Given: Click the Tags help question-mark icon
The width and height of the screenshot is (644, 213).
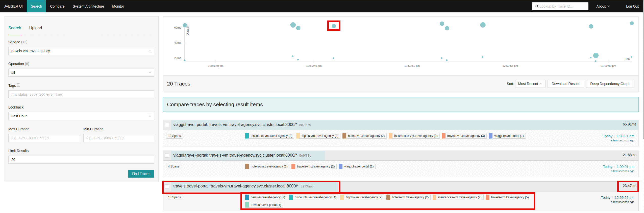Looking at the screenshot, I should tap(18, 85).
